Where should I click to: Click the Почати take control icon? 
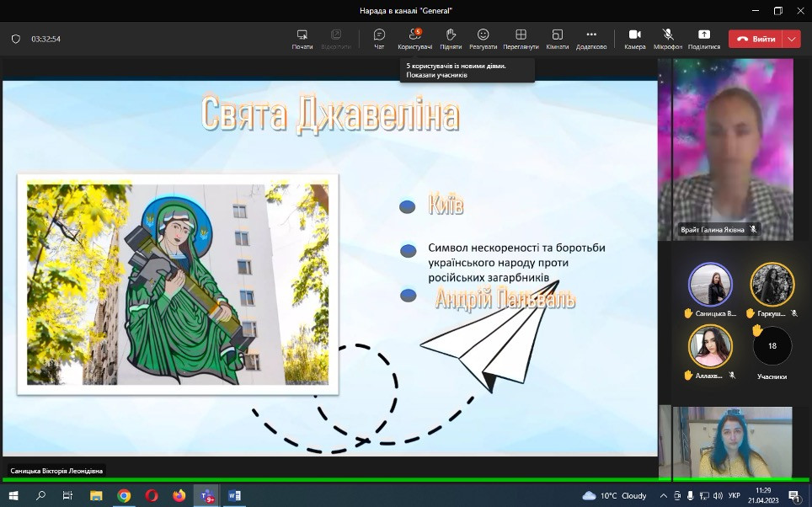tap(302, 39)
